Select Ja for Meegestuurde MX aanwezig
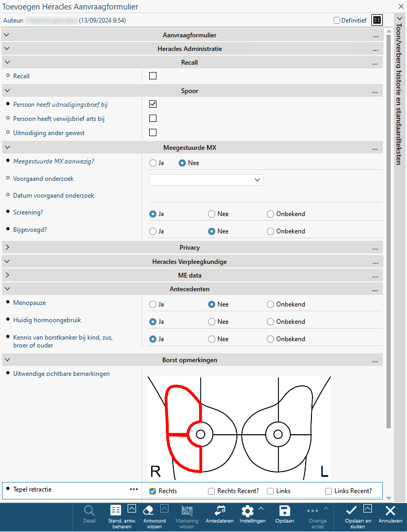Screen dimensions: 407x532 [x=153, y=163]
